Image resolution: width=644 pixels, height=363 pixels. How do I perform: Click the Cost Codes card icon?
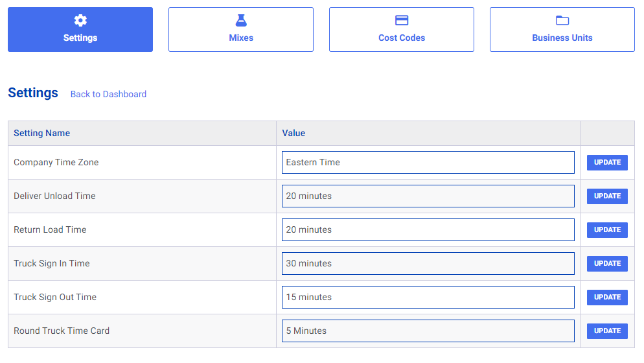click(x=402, y=20)
